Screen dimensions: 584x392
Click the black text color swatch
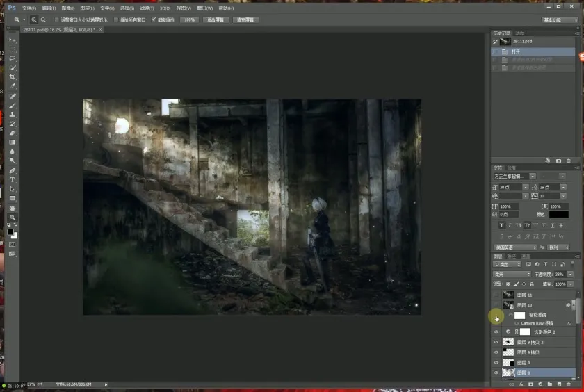point(558,215)
